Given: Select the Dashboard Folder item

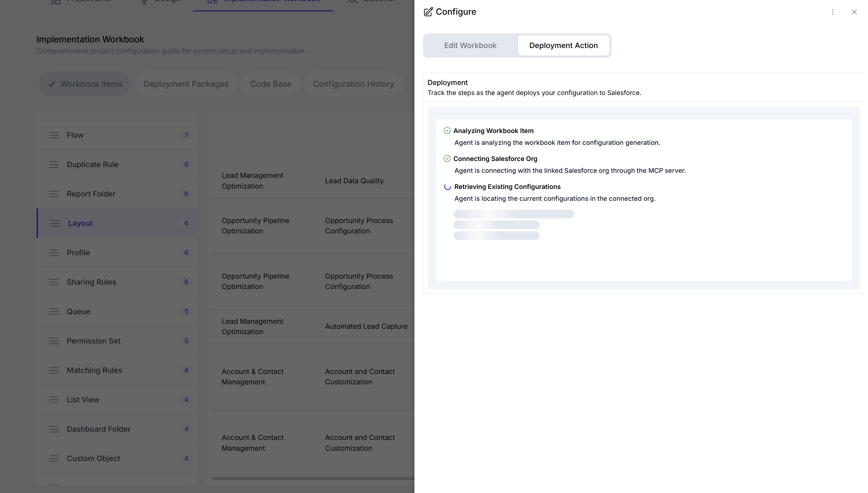Looking at the screenshot, I should tap(117, 429).
